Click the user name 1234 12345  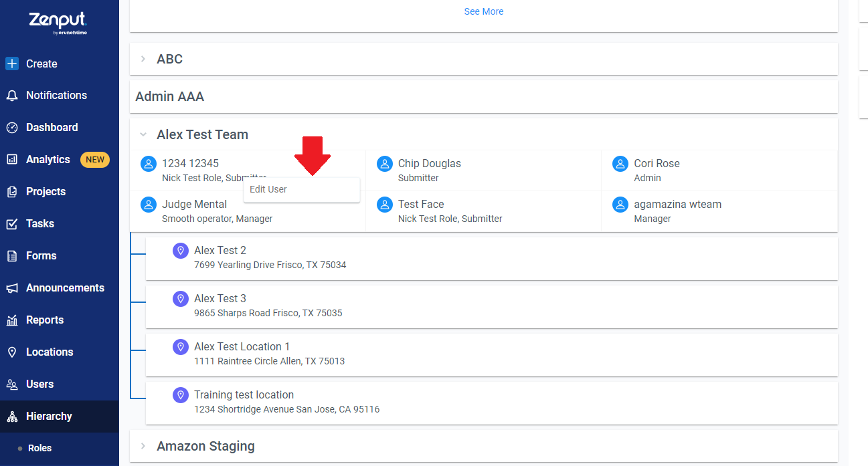(190, 163)
